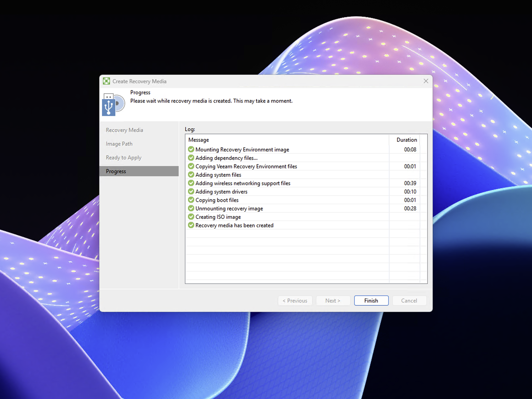The width and height of the screenshot is (532, 399).
Task: Click the USB recovery media icon
Action: tap(113, 104)
